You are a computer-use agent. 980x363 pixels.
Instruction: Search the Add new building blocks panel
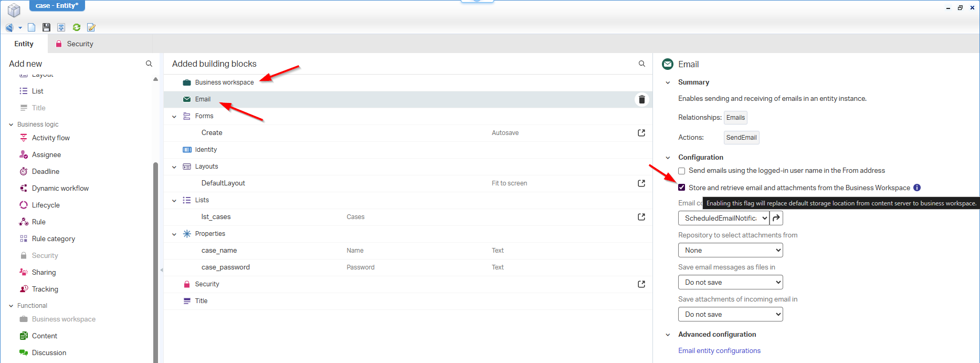(x=149, y=64)
